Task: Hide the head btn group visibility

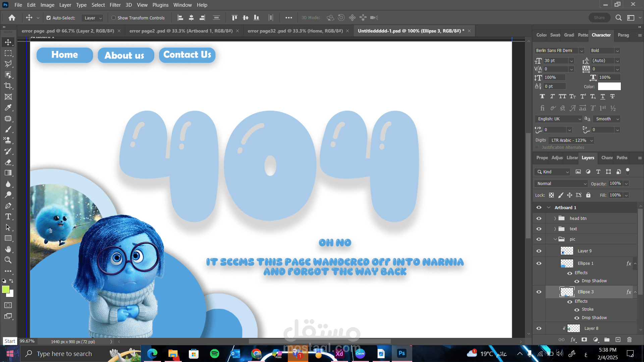Action: point(539,219)
